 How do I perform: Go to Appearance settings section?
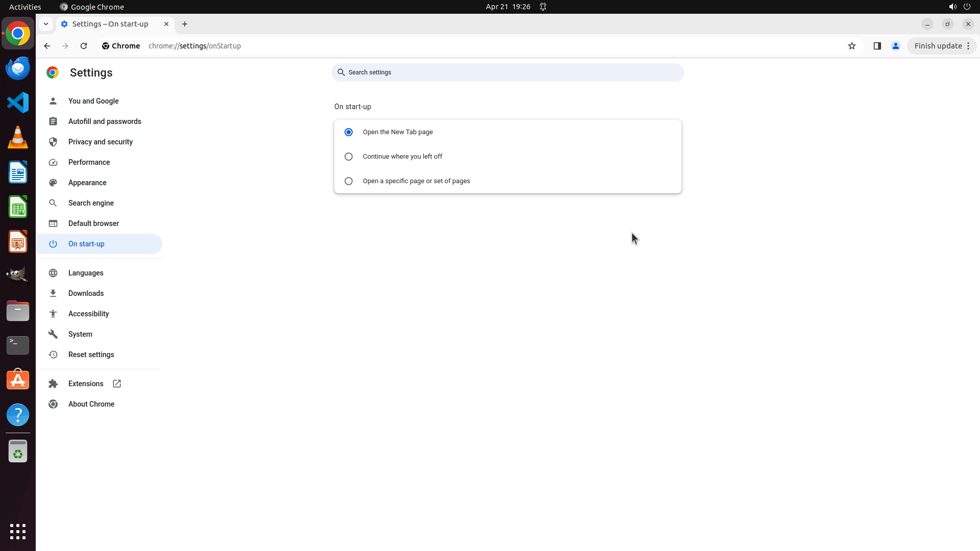pos(87,183)
